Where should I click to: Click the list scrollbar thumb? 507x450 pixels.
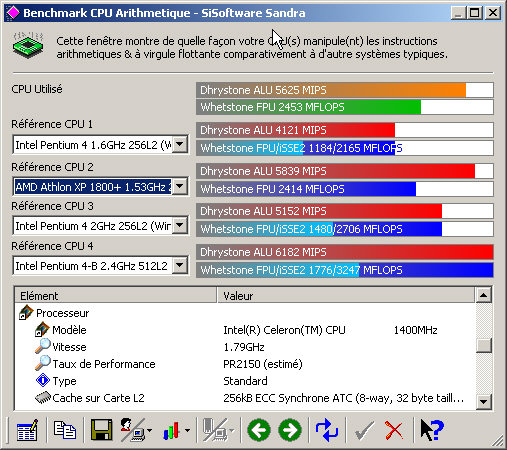point(483,345)
